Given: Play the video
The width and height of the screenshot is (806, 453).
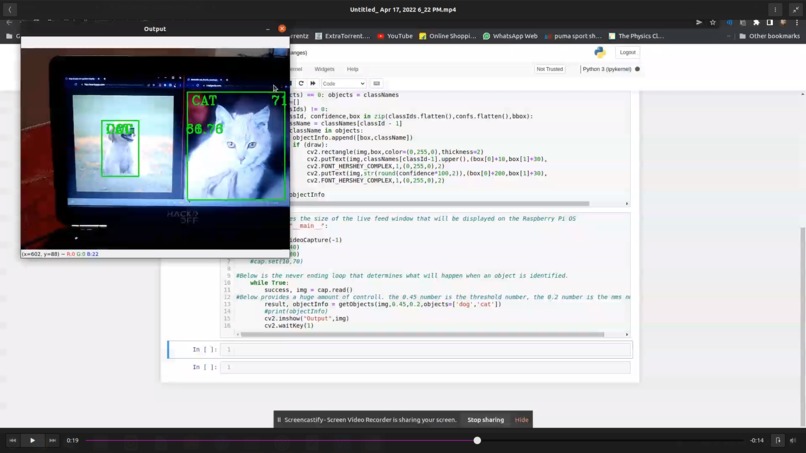Looking at the screenshot, I should (x=32, y=440).
